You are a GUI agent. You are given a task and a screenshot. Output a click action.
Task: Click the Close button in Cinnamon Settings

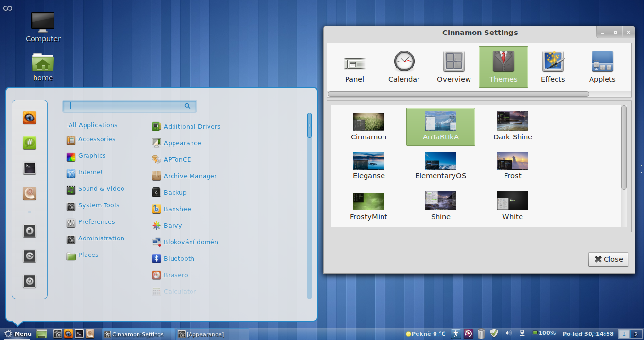(608, 259)
